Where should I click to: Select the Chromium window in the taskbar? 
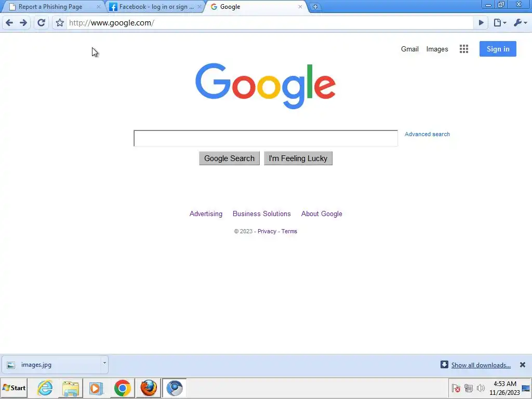(x=175, y=388)
